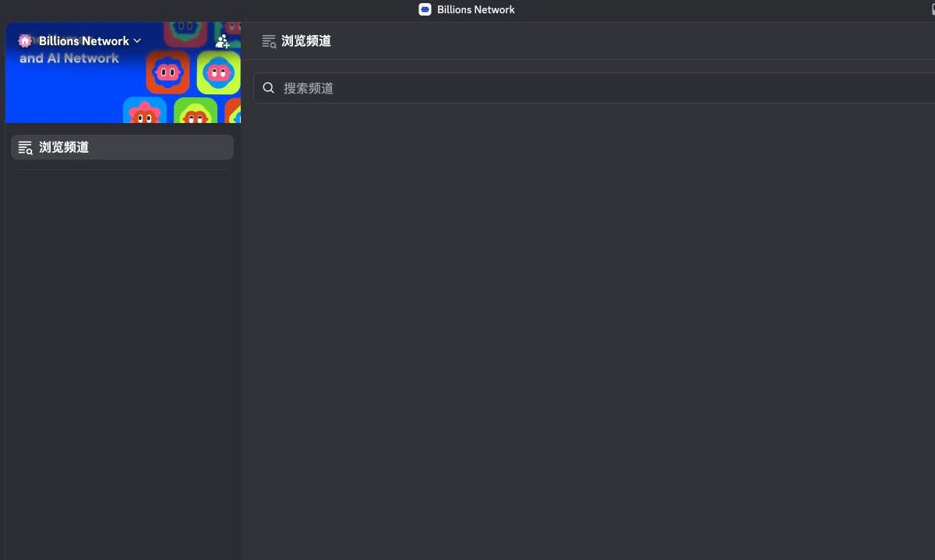The height and width of the screenshot is (560, 935).
Task: Click the 浏览频道 page header title
Action: point(306,41)
